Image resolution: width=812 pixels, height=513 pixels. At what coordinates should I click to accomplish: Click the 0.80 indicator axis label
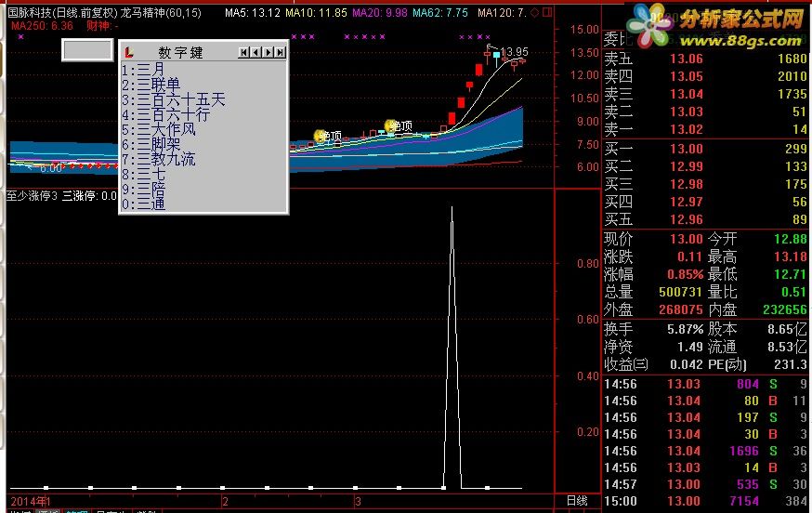point(588,264)
